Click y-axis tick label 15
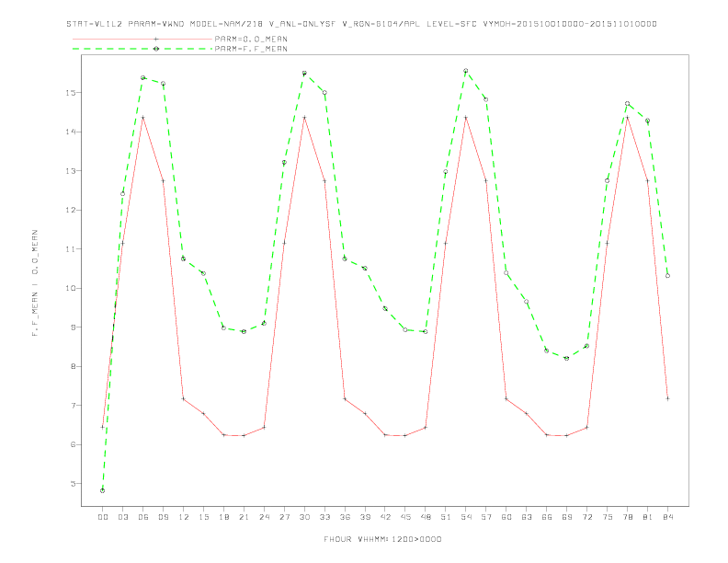Screen dimensions: 728x563 71,92
